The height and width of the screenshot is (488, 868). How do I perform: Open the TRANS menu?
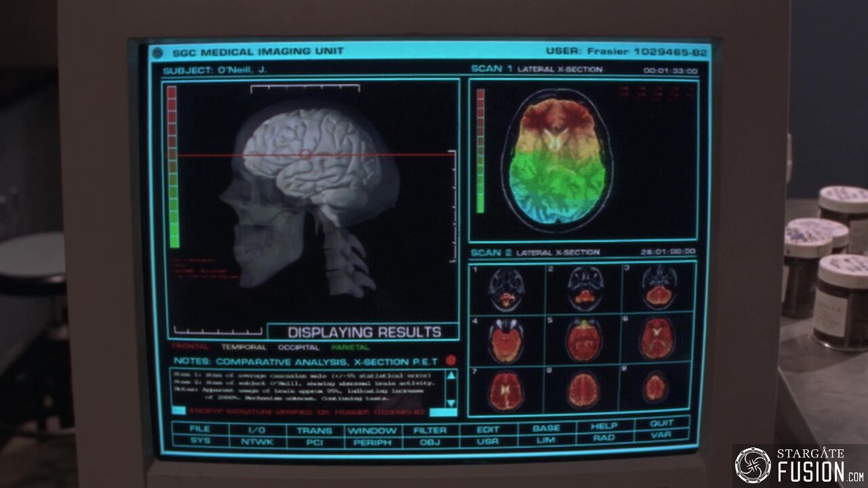coord(315,430)
